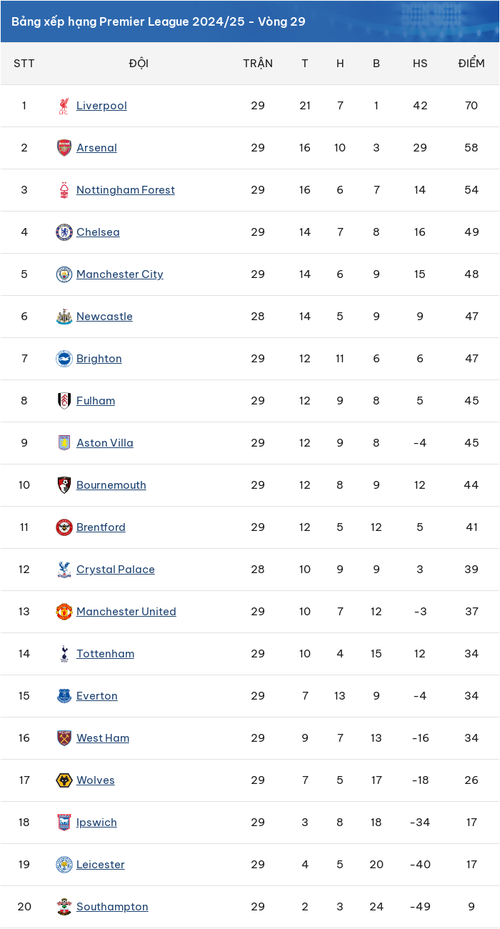This screenshot has height=929, width=500.
Task: Open the West Ham team link
Action: [x=102, y=738]
